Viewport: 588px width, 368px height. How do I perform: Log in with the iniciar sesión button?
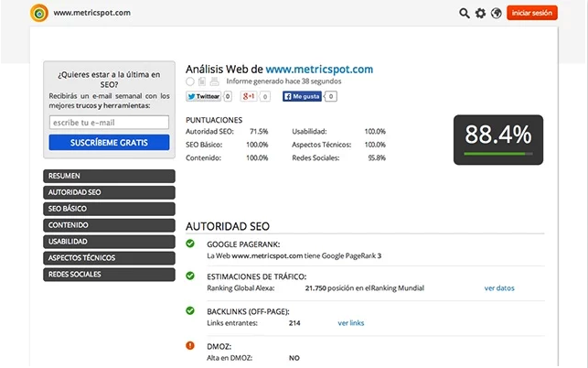pyautogui.click(x=531, y=13)
